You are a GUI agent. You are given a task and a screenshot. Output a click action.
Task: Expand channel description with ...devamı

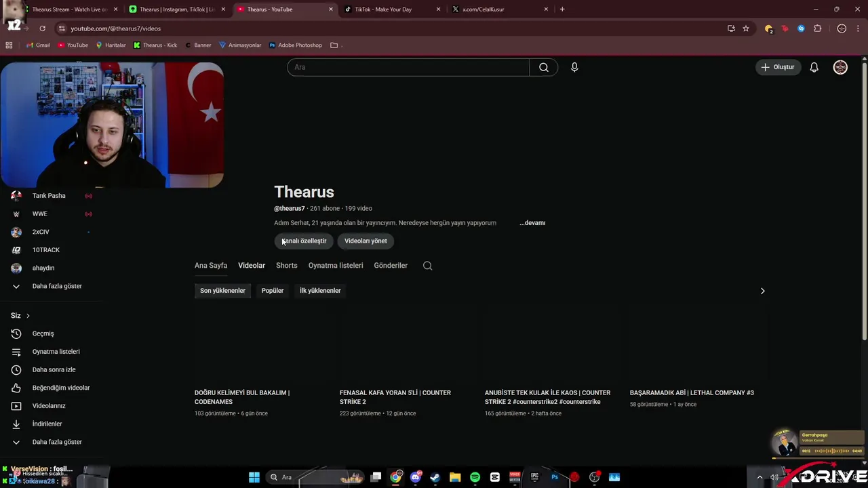tap(532, 223)
